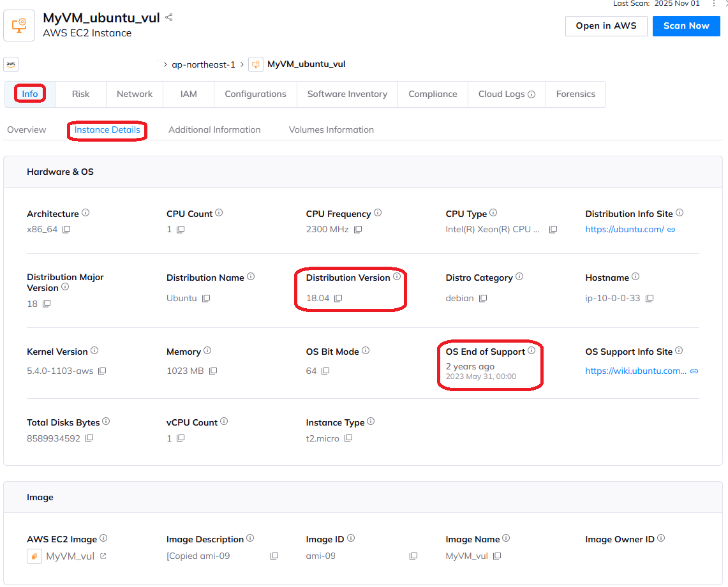Open the Additional Information sub-tab
The height and width of the screenshot is (587, 728).
[214, 130]
